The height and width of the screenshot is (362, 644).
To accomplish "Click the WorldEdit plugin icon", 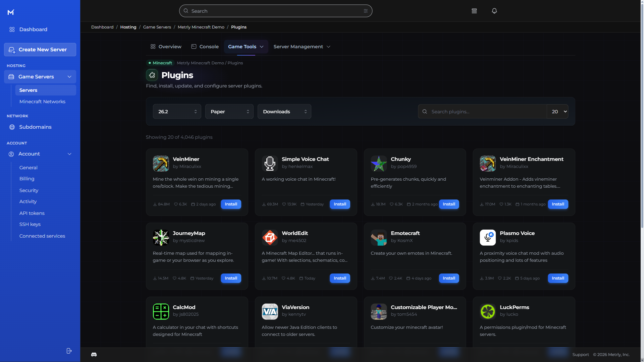I will pos(270,238).
